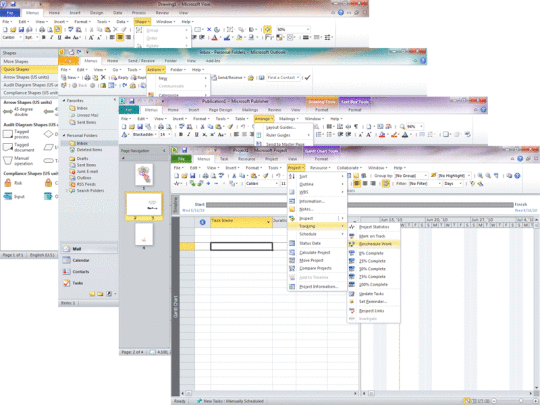
Task: Toggle Bold in Visio formatting toolbar
Action: pos(44,38)
